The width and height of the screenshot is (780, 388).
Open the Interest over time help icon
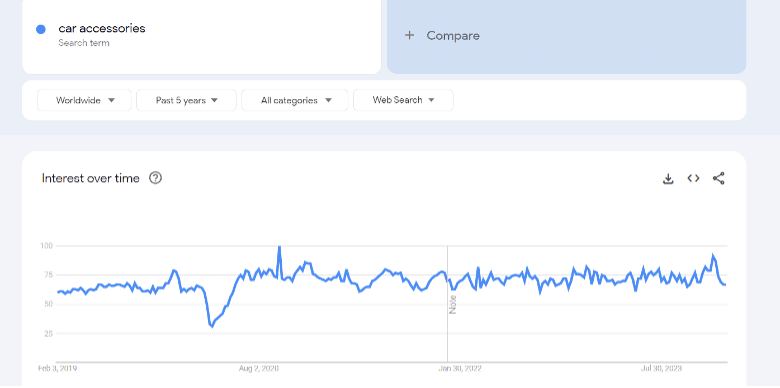(155, 178)
